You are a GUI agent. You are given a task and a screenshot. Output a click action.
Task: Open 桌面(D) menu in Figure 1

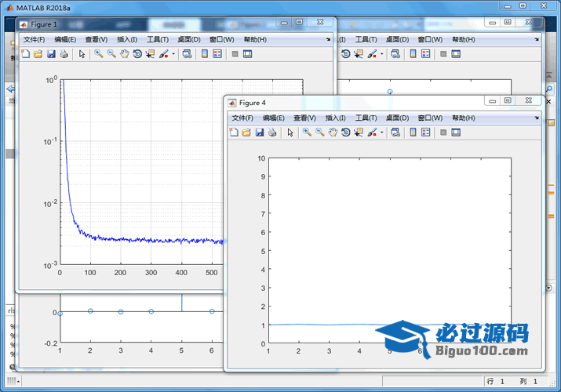pos(189,40)
